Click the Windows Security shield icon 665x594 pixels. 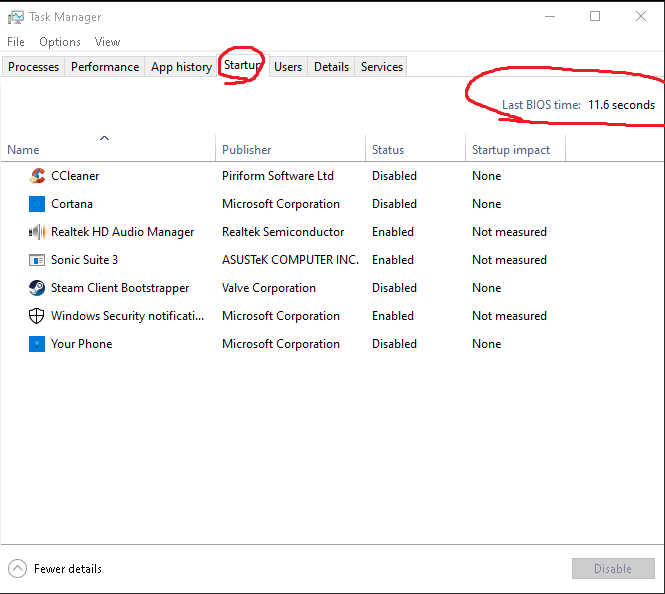pyautogui.click(x=36, y=316)
